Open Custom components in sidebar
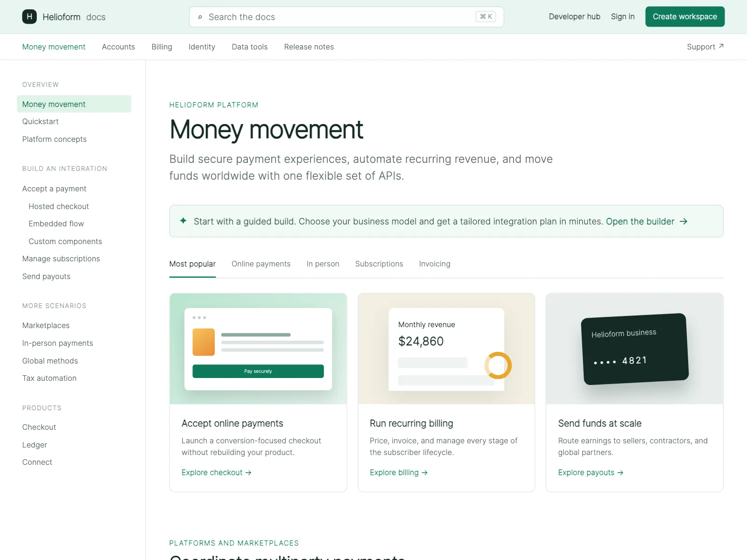 65,241
